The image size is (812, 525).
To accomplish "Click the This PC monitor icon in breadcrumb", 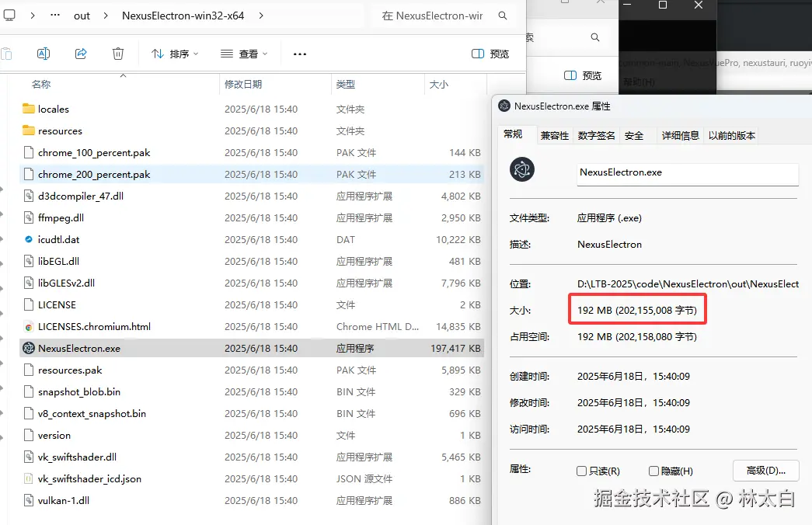I will click(x=9, y=15).
